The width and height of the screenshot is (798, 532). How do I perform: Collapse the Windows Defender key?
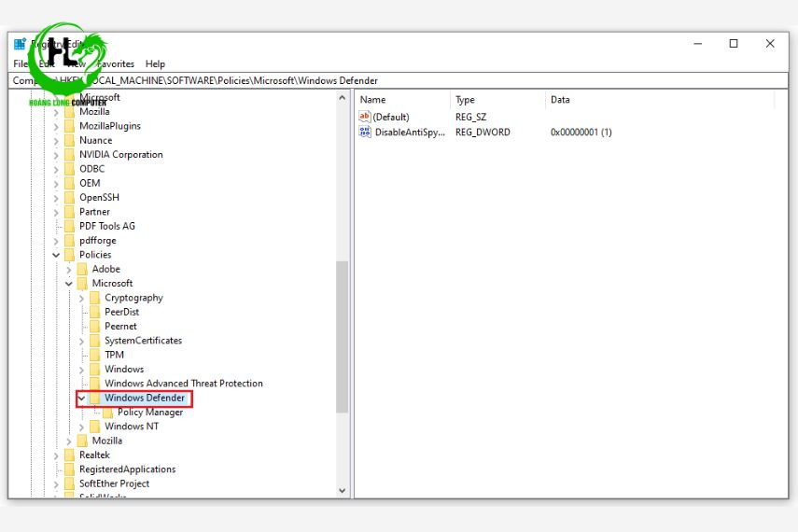click(82, 399)
